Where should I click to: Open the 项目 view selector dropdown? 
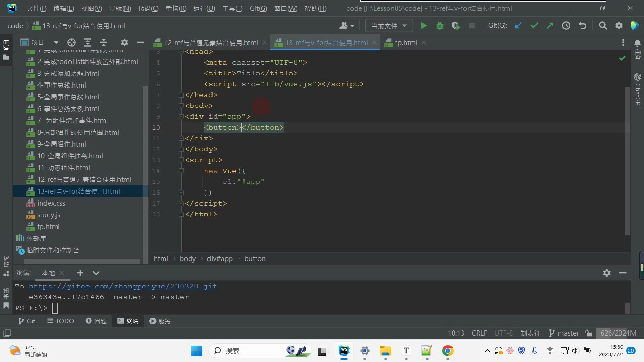click(x=40, y=42)
